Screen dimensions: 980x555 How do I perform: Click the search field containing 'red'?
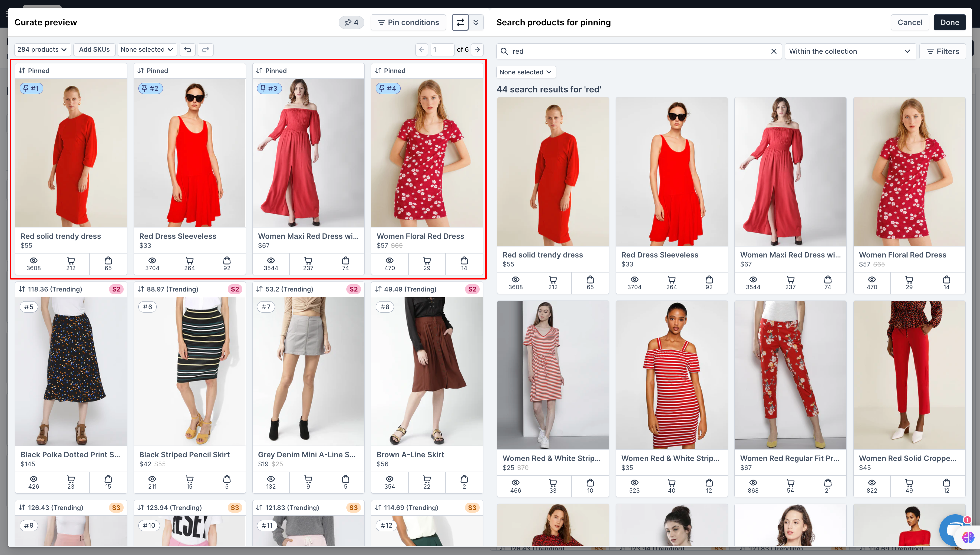click(x=639, y=51)
